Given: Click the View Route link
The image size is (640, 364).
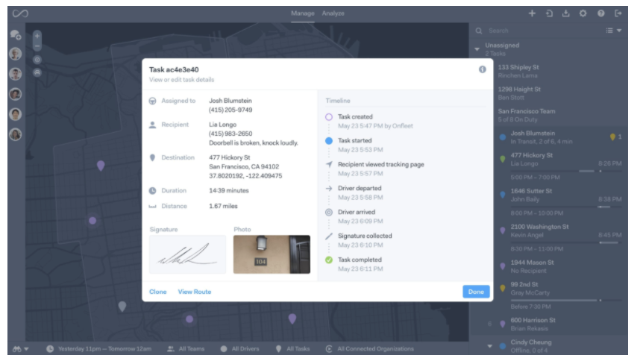Looking at the screenshot, I should [194, 292].
